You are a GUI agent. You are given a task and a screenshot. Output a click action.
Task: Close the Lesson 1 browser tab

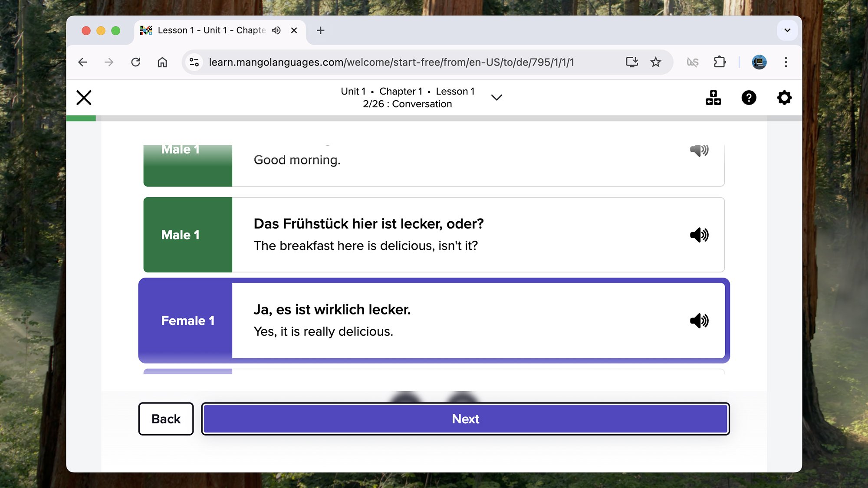point(294,30)
